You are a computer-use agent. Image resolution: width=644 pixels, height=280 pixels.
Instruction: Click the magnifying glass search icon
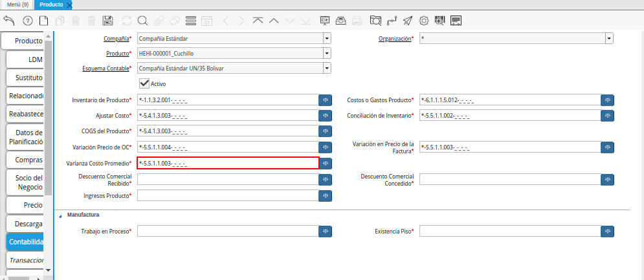[x=142, y=21]
